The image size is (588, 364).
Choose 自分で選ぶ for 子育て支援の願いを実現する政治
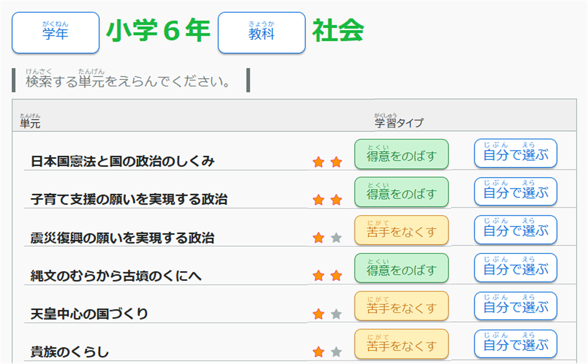(x=516, y=192)
